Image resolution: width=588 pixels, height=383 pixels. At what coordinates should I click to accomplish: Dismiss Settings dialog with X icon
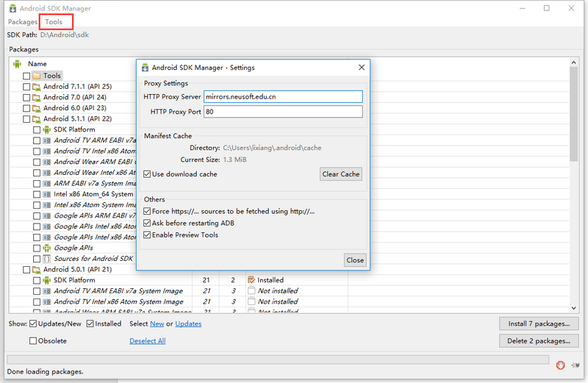point(362,67)
